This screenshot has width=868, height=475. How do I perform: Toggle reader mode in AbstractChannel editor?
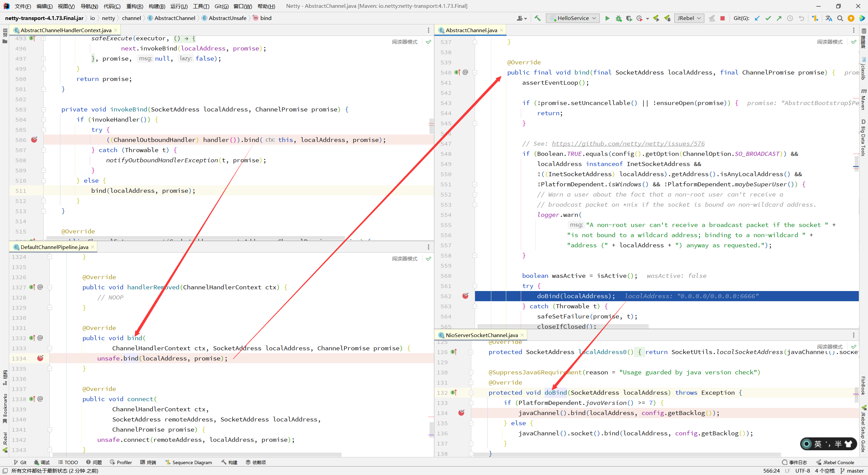point(830,42)
